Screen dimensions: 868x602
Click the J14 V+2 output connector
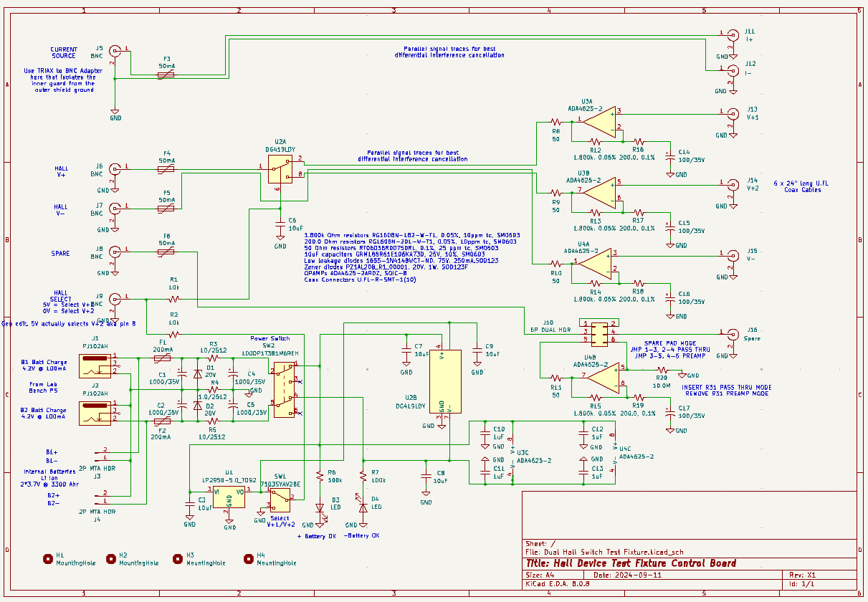pyautogui.click(x=733, y=183)
